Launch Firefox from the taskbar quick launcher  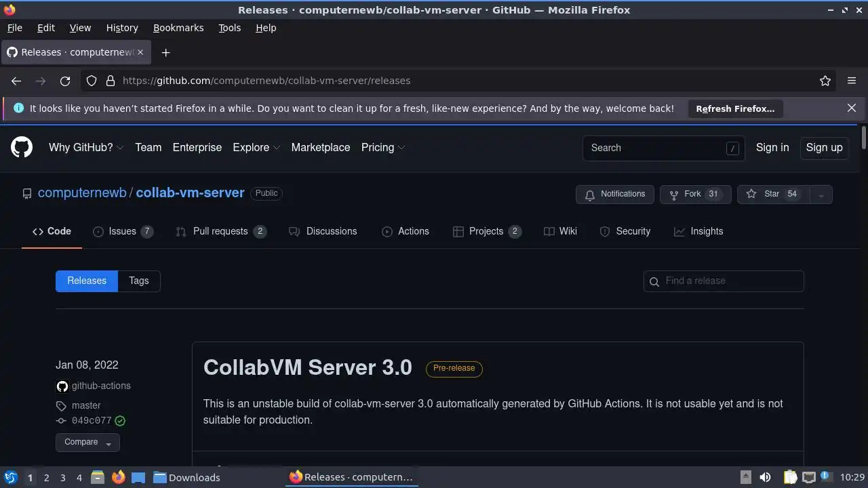(x=118, y=477)
